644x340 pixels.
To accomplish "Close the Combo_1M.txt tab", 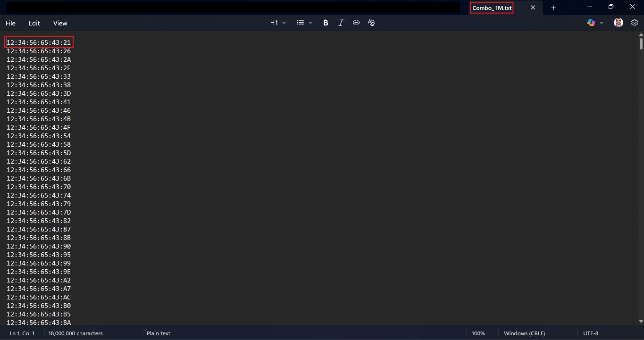I will coord(533,8).
